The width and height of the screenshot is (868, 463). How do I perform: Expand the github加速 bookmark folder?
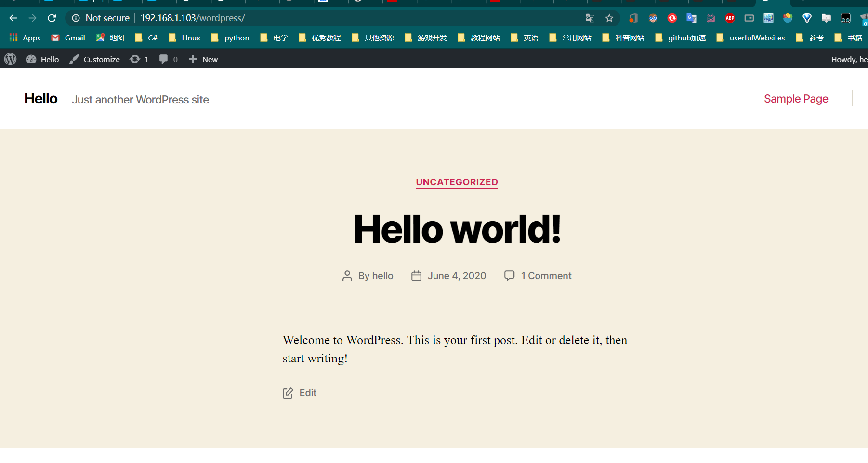(x=680, y=38)
